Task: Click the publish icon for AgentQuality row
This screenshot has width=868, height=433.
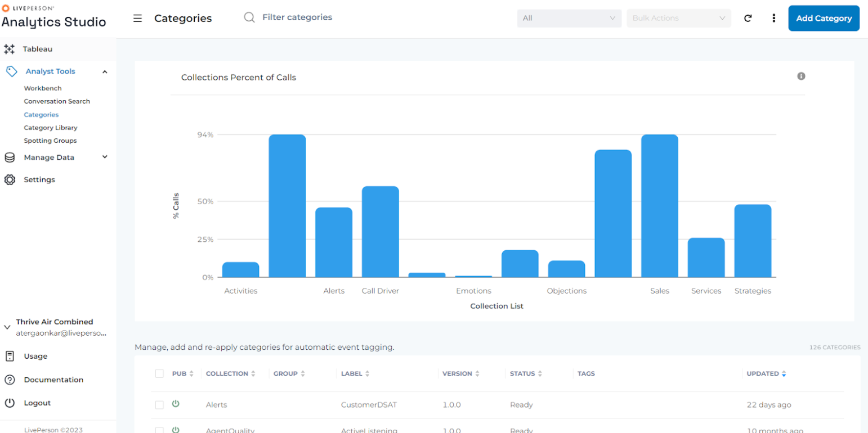Action: (x=176, y=430)
